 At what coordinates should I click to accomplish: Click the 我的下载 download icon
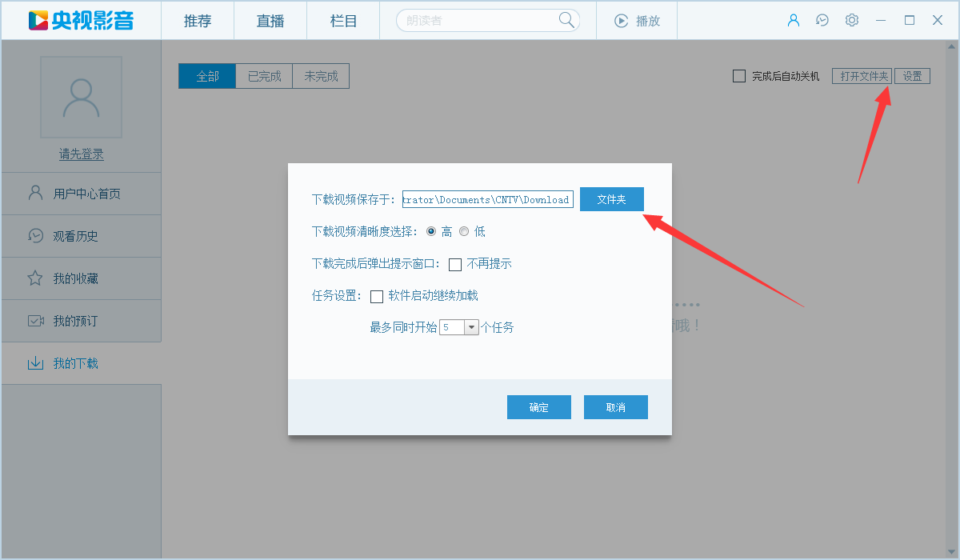[33, 363]
